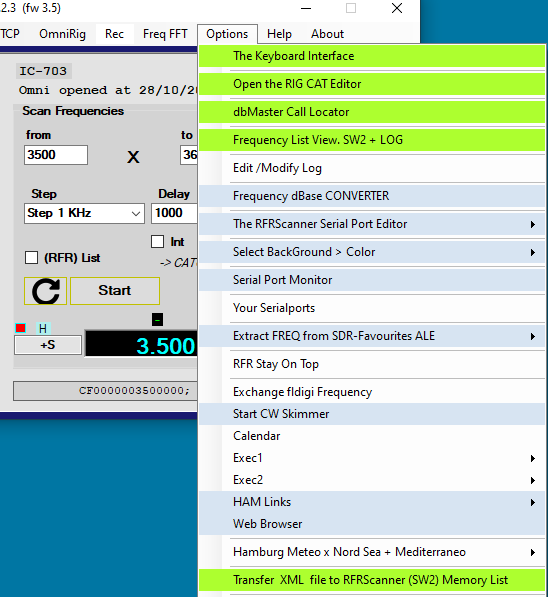This screenshot has height=597, width=548.
Task: Click the circular refresh arrow icon
Action: pyautogui.click(x=45, y=291)
